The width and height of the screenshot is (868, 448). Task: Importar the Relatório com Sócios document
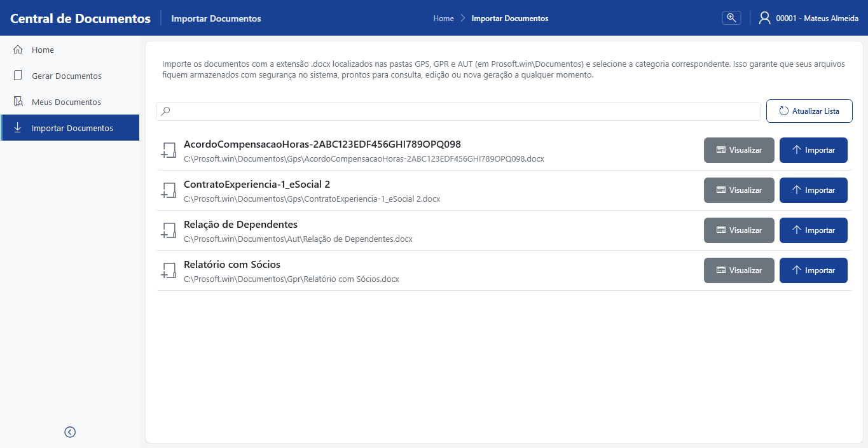pos(813,270)
